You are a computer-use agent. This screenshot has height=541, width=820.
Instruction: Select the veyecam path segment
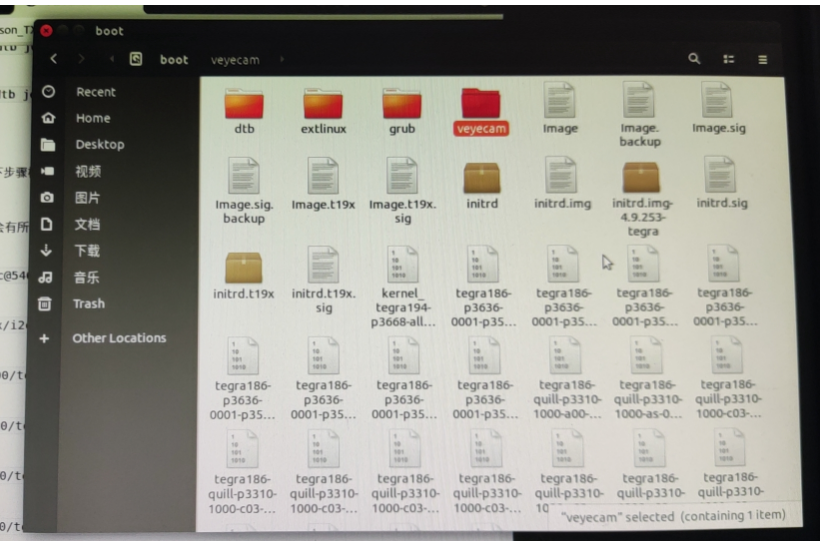click(x=235, y=60)
